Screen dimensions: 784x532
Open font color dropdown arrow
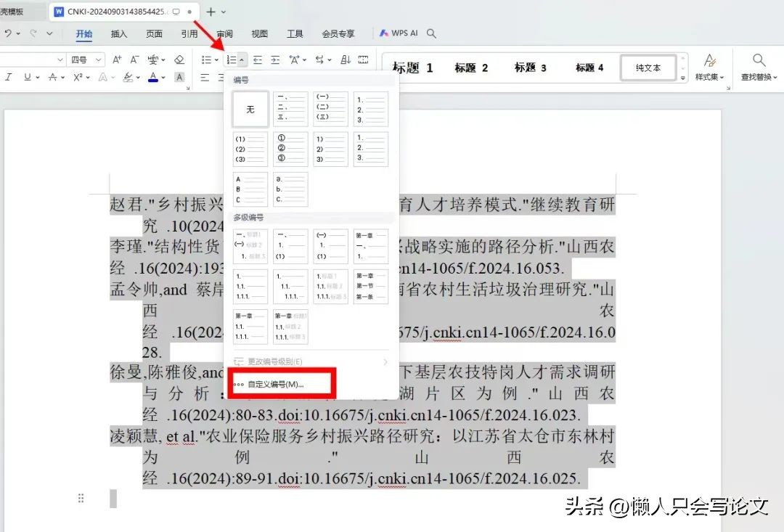pyautogui.click(x=163, y=78)
